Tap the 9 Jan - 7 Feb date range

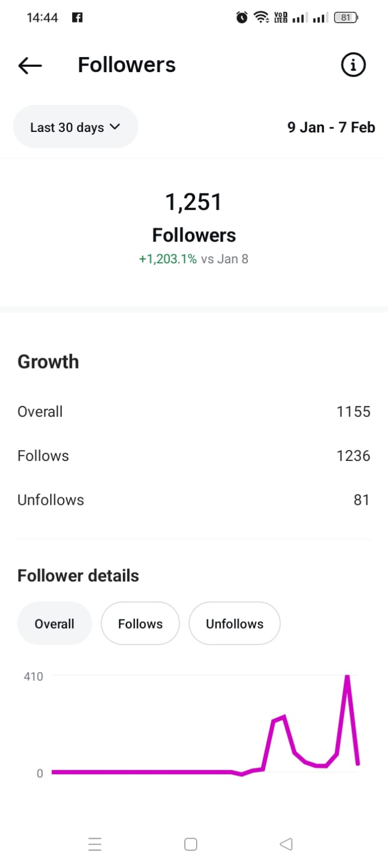click(331, 128)
